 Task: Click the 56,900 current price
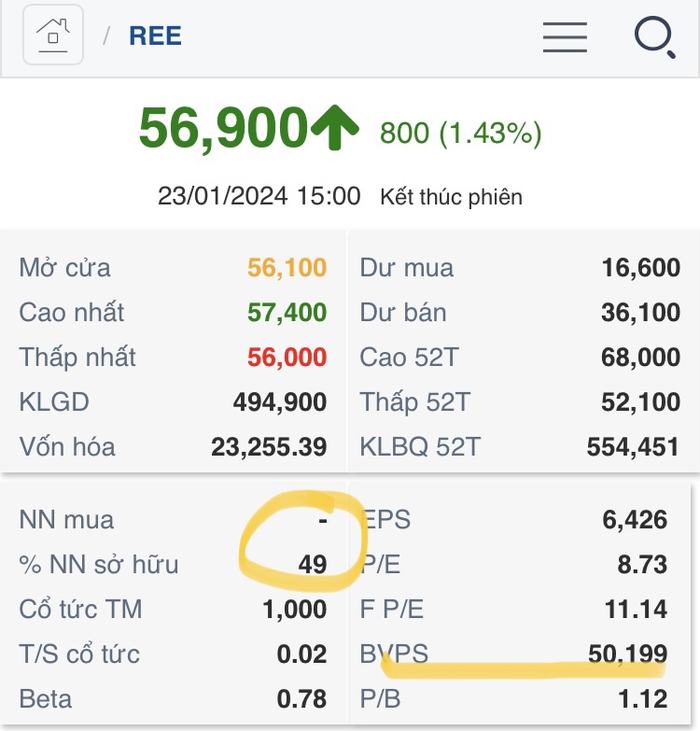[223, 129]
